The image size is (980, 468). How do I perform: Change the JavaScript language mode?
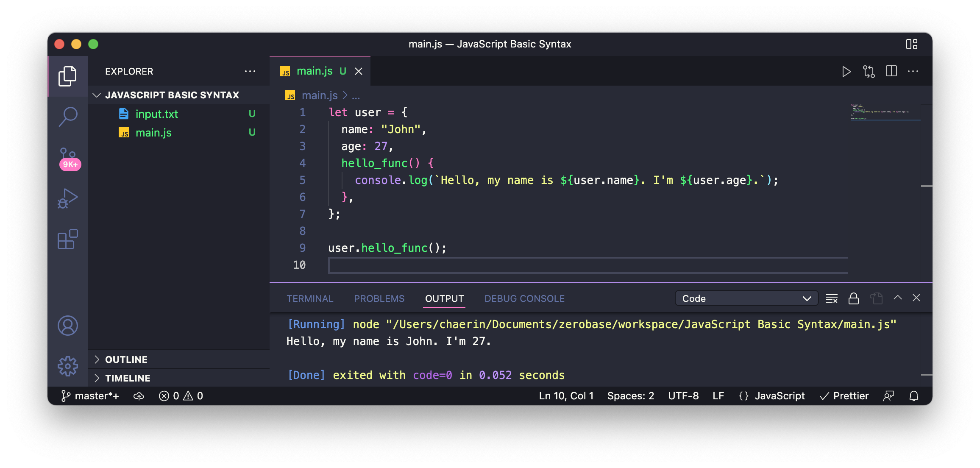779,396
